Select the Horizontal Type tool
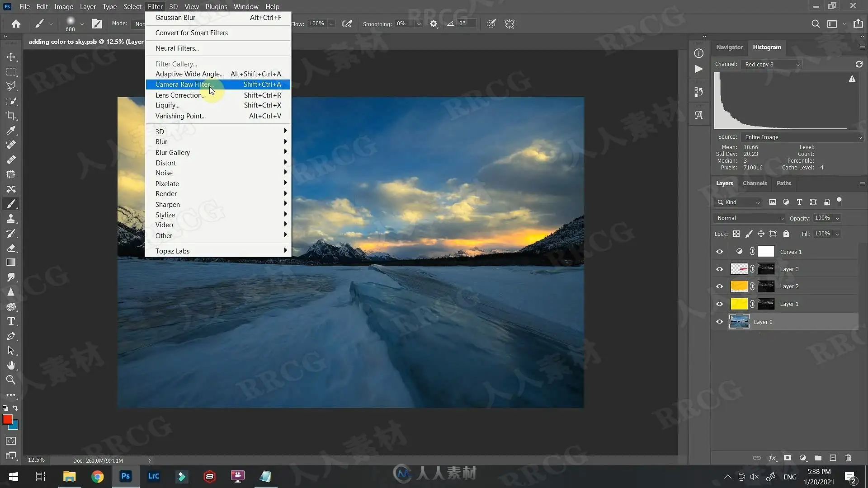This screenshot has height=488, width=868. pyautogui.click(x=11, y=321)
